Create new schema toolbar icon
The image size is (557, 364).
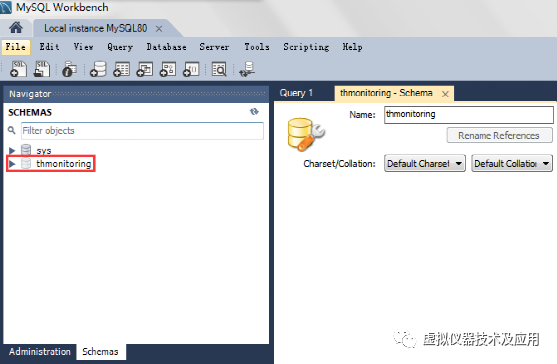(x=98, y=69)
